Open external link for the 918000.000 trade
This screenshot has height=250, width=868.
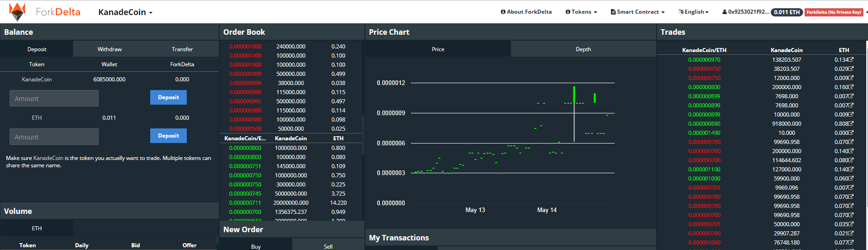[851, 123]
